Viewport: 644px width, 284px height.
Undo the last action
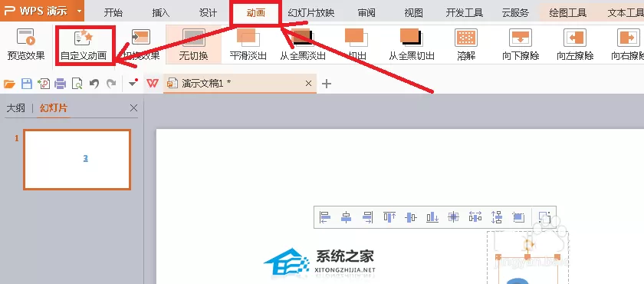point(94,84)
